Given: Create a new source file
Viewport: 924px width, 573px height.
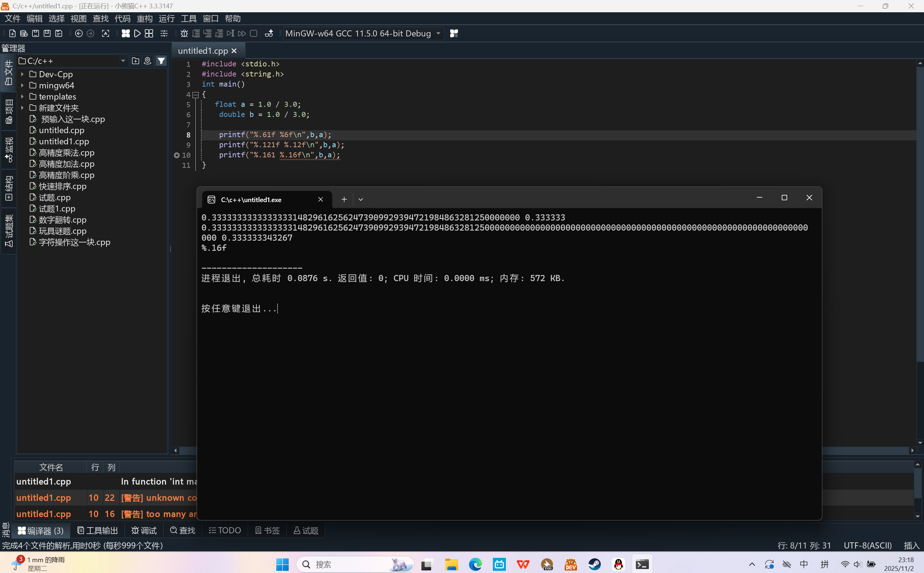Looking at the screenshot, I should pyautogui.click(x=12, y=33).
